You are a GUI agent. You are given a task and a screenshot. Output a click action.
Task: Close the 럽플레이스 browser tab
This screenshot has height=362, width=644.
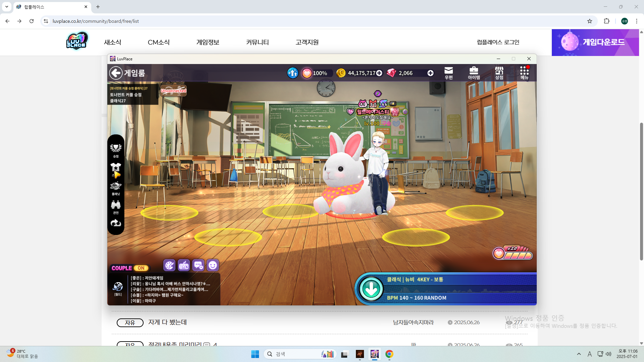click(x=86, y=7)
